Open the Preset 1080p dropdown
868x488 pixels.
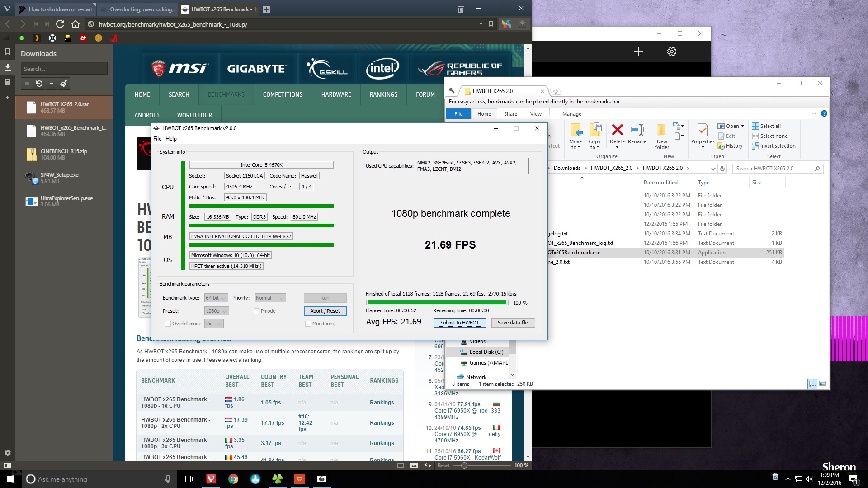pos(217,311)
